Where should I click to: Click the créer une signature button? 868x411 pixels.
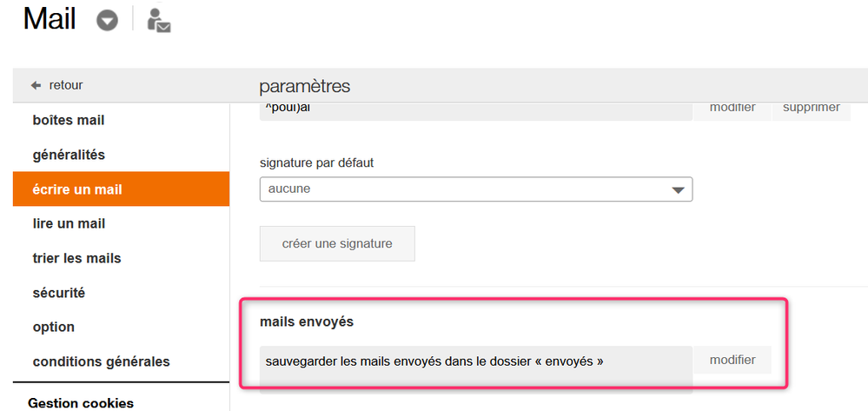click(337, 243)
